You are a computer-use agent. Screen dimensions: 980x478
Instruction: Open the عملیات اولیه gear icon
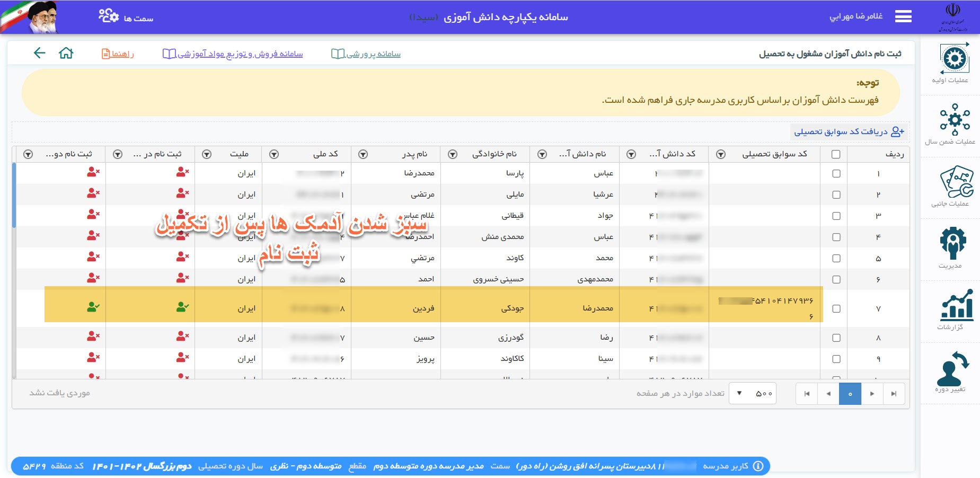pos(954,59)
